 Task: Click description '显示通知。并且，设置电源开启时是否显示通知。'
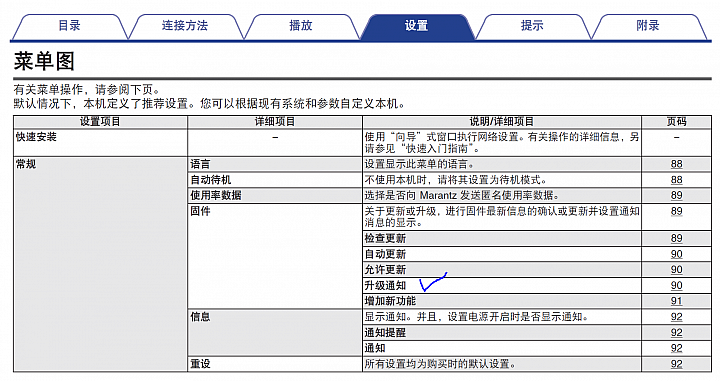tap(477, 317)
